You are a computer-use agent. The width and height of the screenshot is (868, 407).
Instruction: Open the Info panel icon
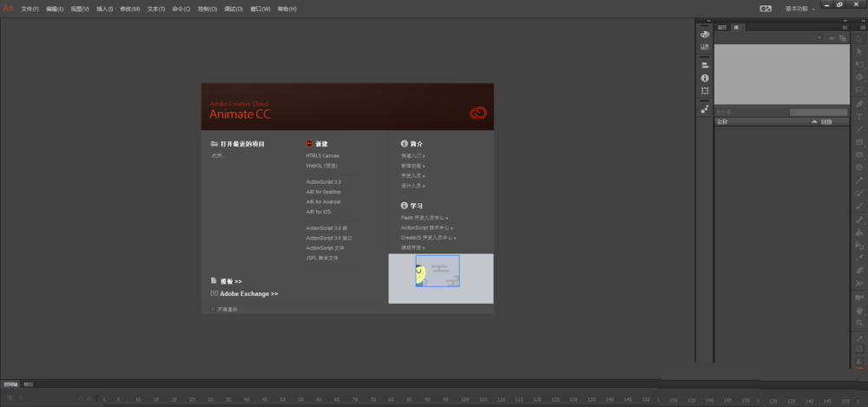point(705,78)
